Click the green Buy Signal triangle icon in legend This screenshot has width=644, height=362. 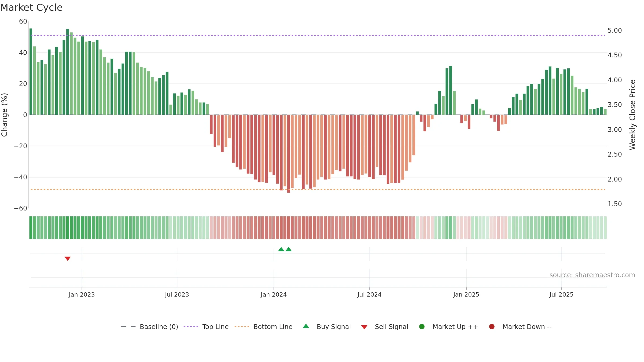306,326
